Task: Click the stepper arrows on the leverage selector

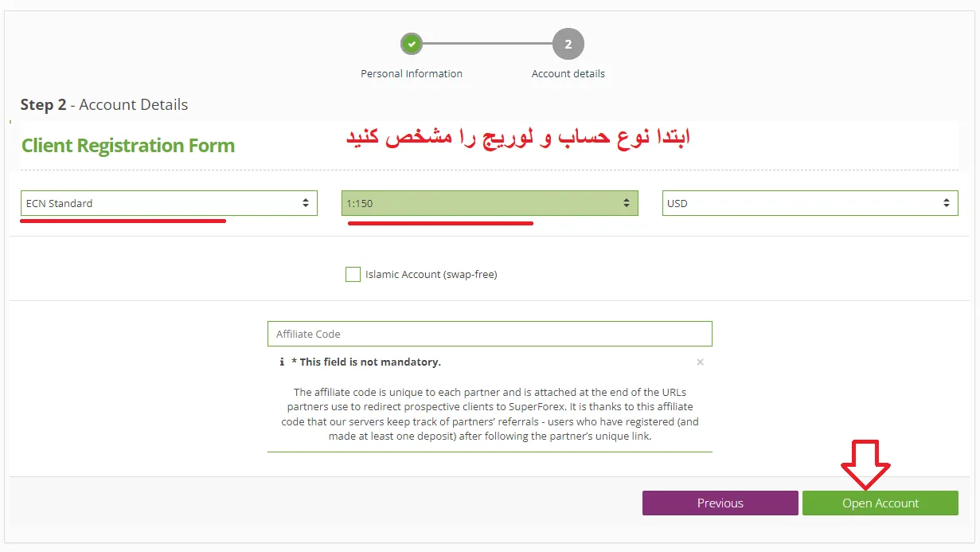Action: click(628, 203)
